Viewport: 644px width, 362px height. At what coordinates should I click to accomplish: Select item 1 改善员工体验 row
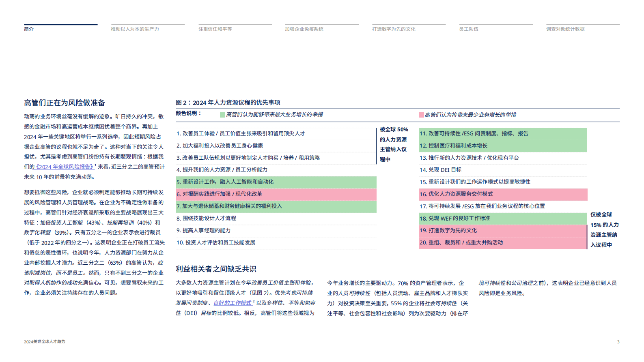(240, 133)
